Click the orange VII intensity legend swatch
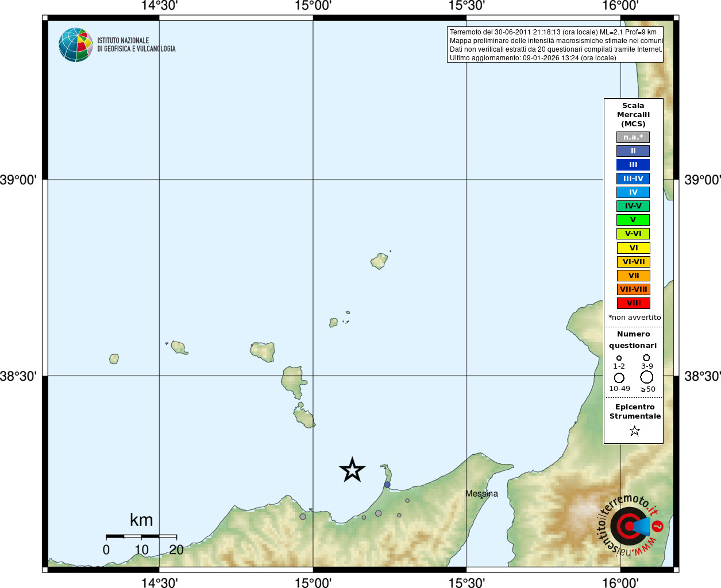Viewport: 721px width, 588px height. tap(634, 276)
